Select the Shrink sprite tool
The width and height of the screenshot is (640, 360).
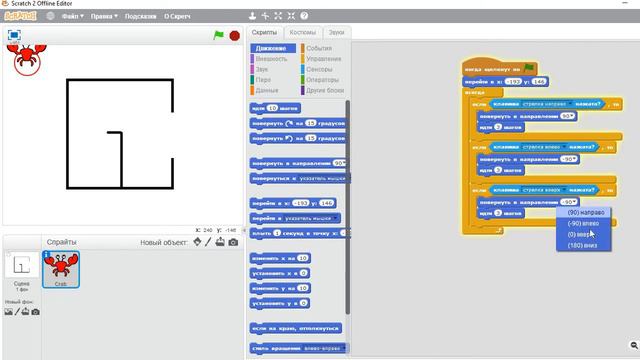click(x=291, y=16)
